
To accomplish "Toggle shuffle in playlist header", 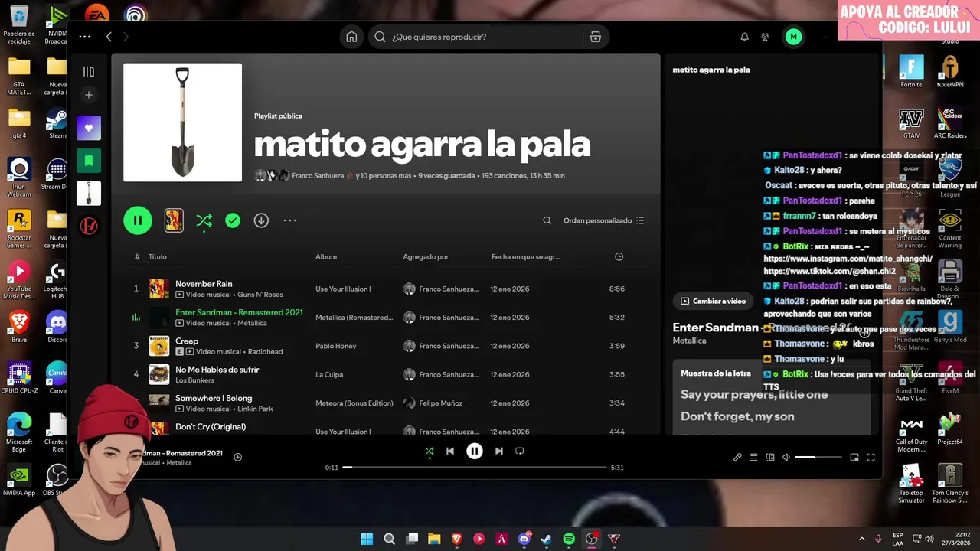I will click(x=204, y=220).
